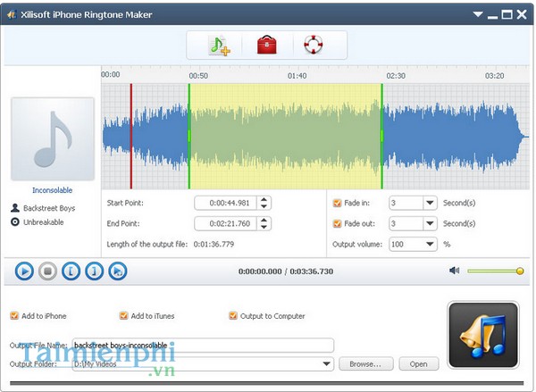Uncheck Add to iPhone
536x392 pixels.
tap(14, 316)
